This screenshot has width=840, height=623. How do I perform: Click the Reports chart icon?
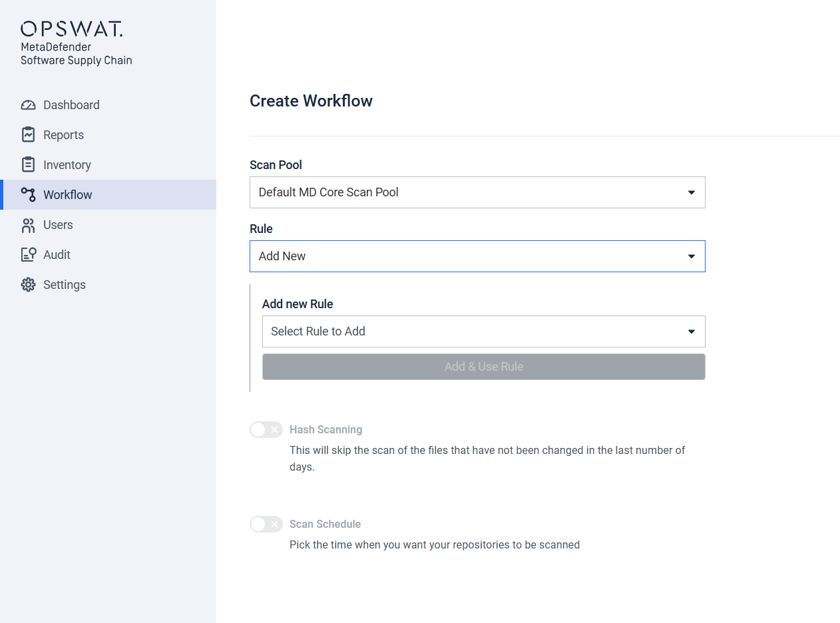[x=28, y=134]
